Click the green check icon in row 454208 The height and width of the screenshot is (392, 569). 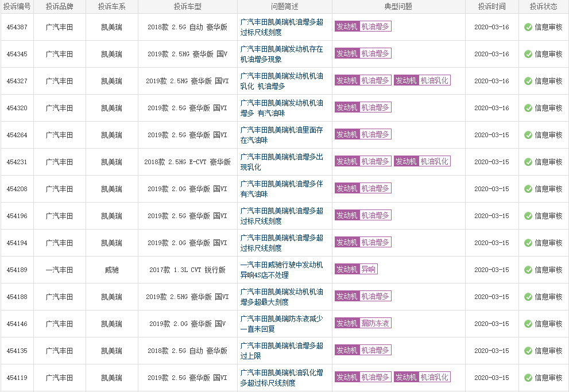[x=528, y=189]
